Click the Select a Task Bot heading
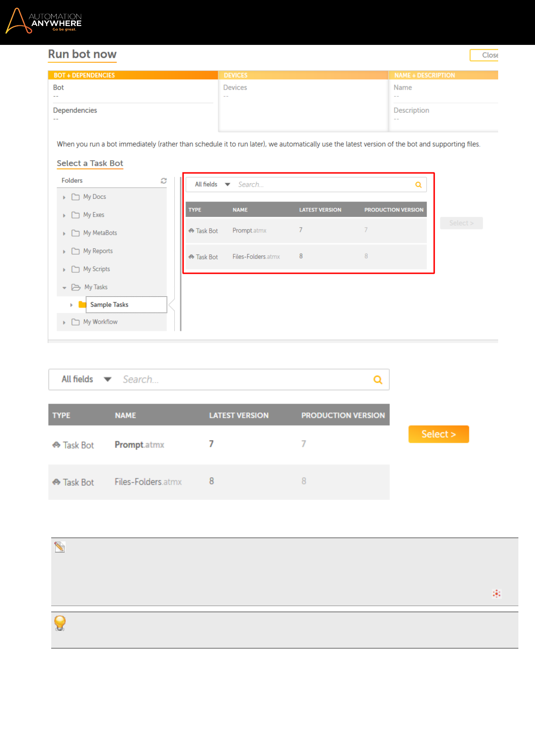535x756 pixels. [90, 163]
